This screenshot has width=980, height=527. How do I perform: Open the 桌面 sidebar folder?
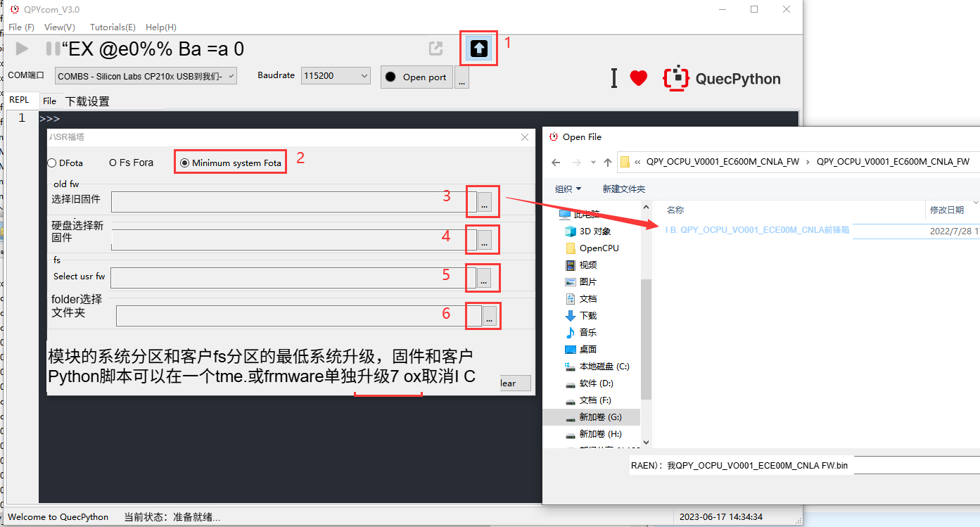(x=581, y=350)
